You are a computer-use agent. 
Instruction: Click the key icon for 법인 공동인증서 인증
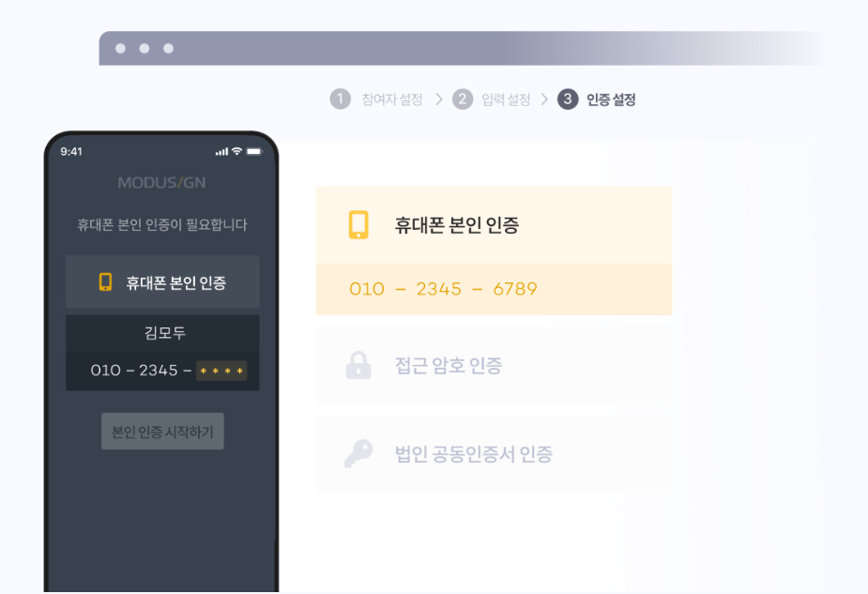[x=358, y=454]
